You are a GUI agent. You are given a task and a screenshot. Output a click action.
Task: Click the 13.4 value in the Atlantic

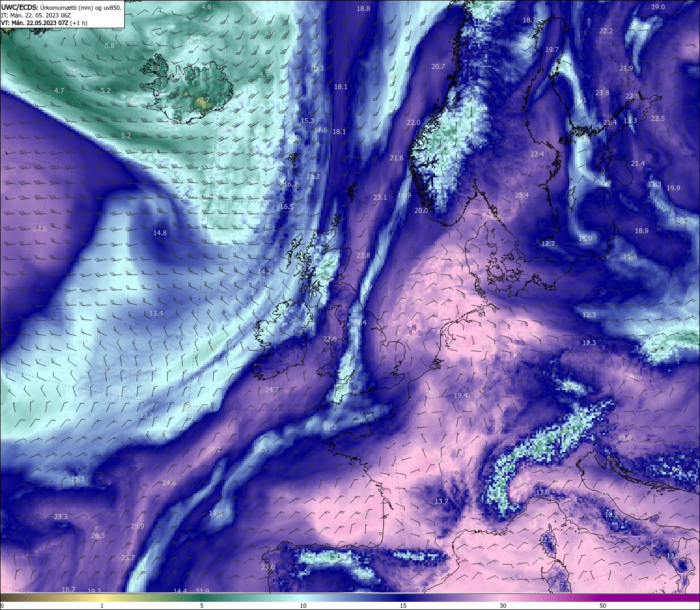coord(156,313)
